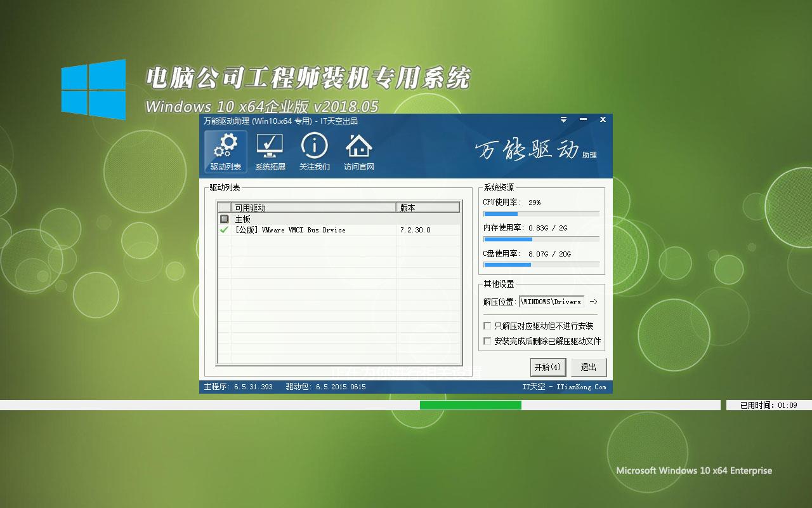Click the green installation progress bar
812x508 pixels.
click(x=470, y=405)
